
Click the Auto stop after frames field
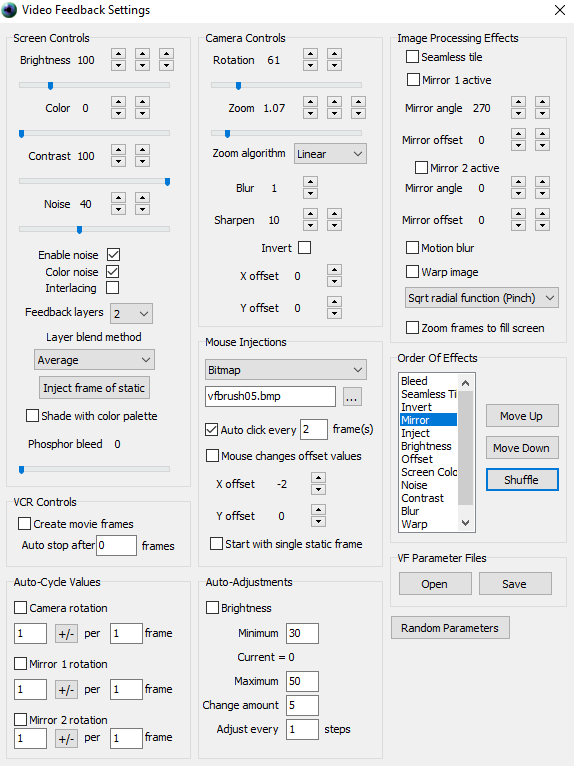pyautogui.click(x=116, y=545)
